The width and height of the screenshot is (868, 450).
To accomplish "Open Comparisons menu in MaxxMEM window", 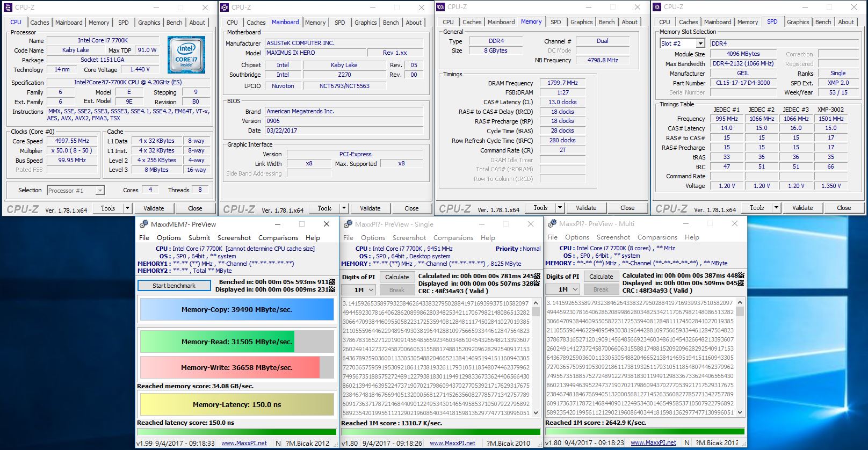I will (278, 237).
